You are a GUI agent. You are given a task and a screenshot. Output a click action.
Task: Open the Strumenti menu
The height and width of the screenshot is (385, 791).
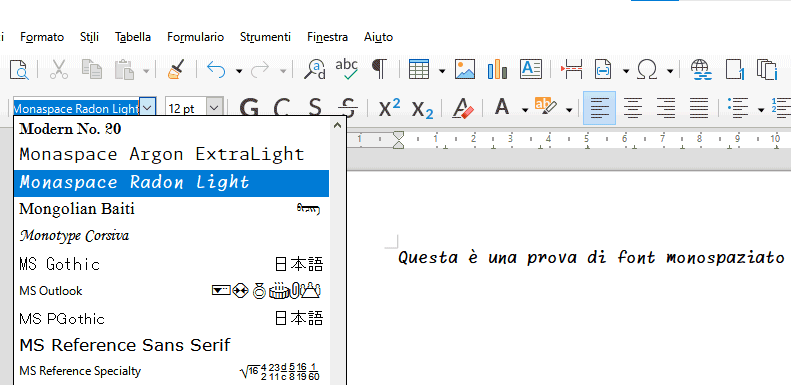coord(265,37)
